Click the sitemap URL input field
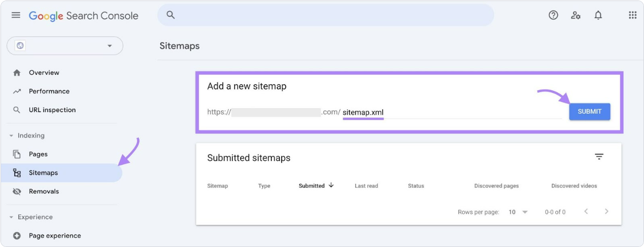The width and height of the screenshot is (644, 247). 452,112
